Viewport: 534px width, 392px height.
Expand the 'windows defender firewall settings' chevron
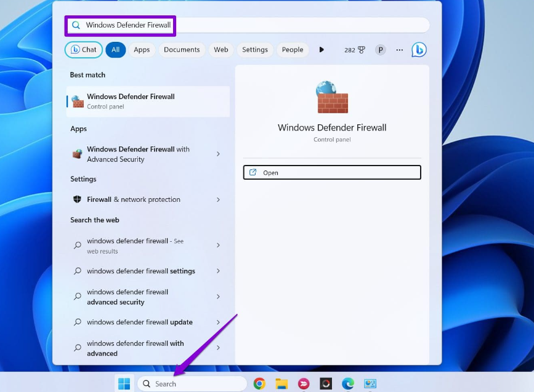click(x=218, y=271)
